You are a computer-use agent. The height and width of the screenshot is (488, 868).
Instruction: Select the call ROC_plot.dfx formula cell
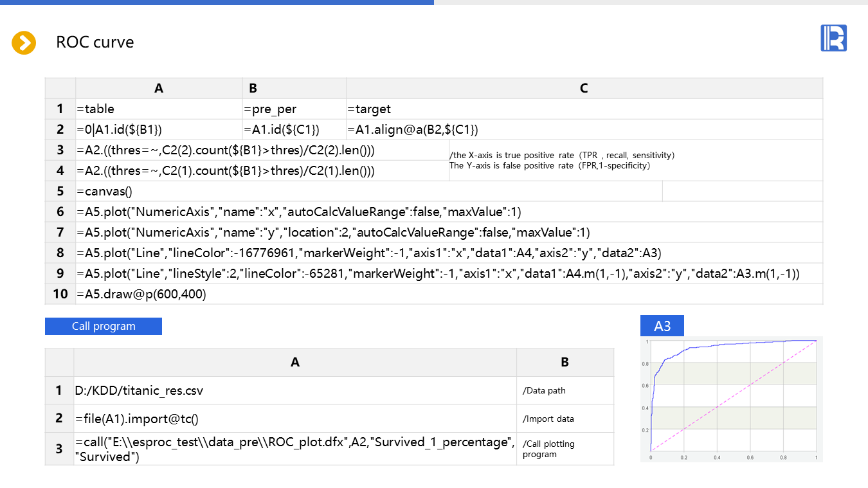295,449
